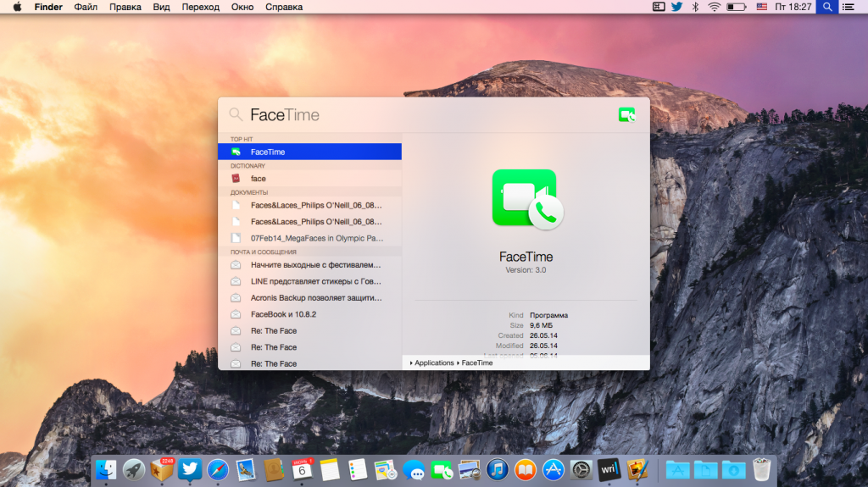Image resolution: width=868 pixels, height=487 pixels.
Task: Open the Правка menu
Action: coord(125,7)
